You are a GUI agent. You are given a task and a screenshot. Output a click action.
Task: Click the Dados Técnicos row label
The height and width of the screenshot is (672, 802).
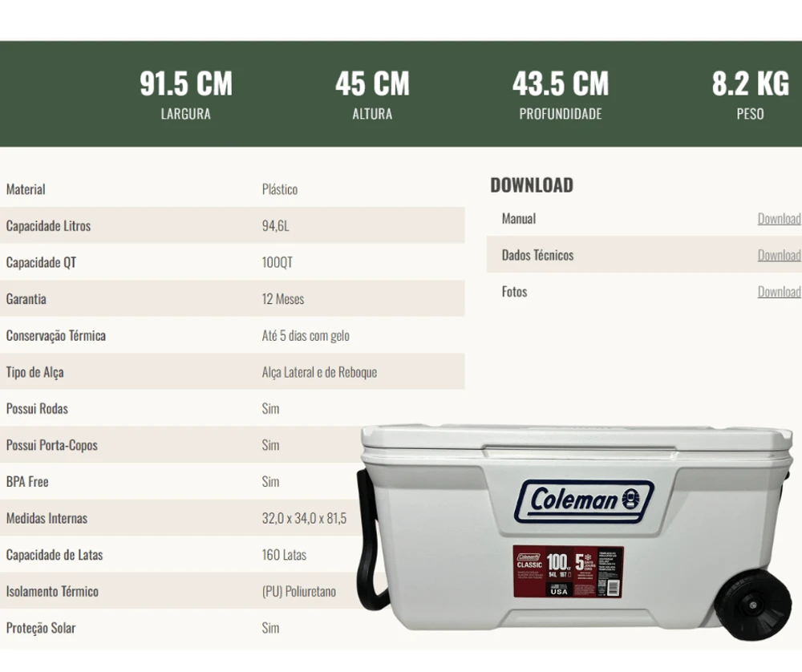pos(537,255)
